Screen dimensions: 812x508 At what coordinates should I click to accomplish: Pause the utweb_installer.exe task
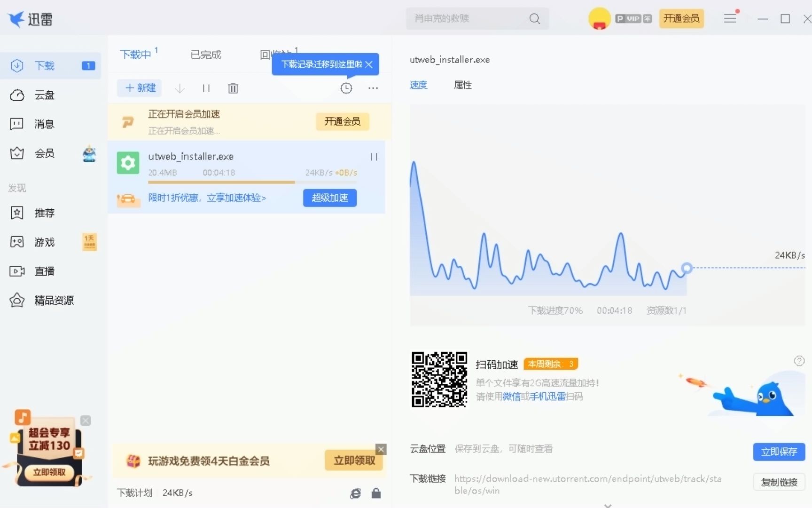[x=374, y=157]
